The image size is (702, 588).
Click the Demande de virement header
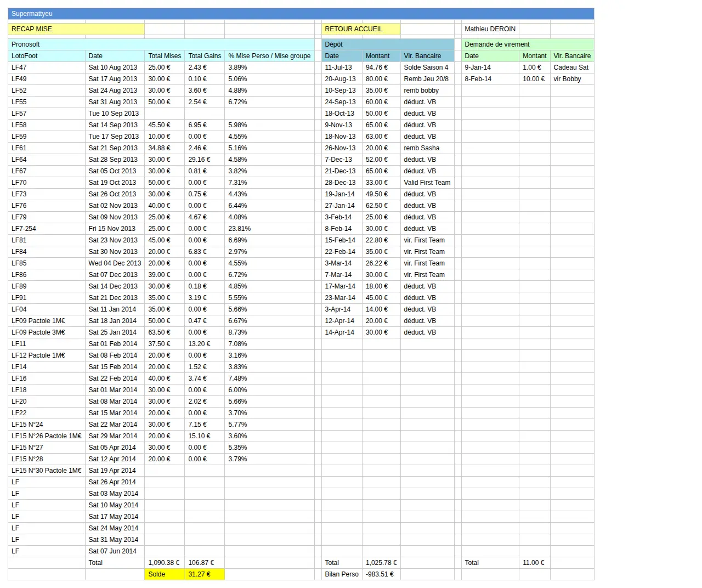[x=528, y=44]
